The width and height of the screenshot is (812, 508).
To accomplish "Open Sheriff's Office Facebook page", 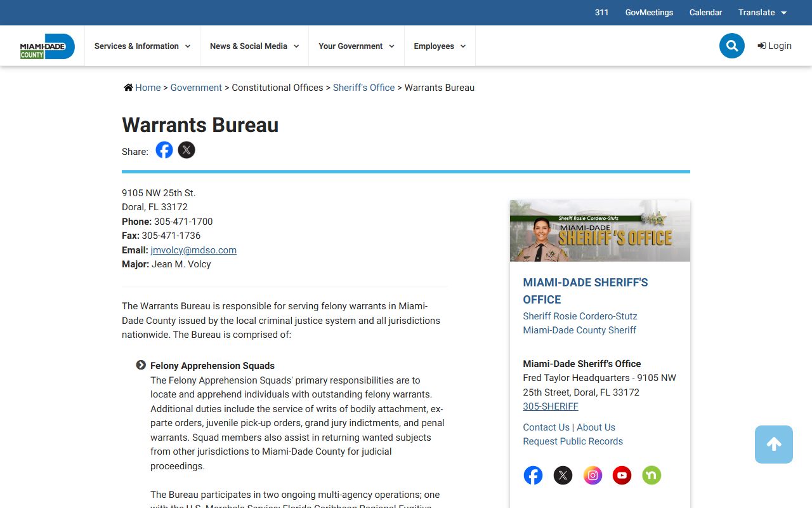I will [533, 475].
